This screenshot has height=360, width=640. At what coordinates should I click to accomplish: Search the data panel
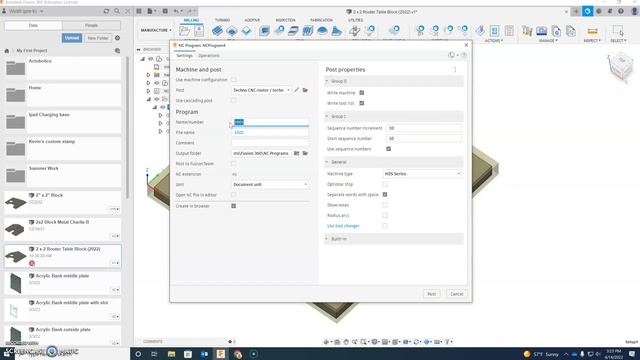117,11
